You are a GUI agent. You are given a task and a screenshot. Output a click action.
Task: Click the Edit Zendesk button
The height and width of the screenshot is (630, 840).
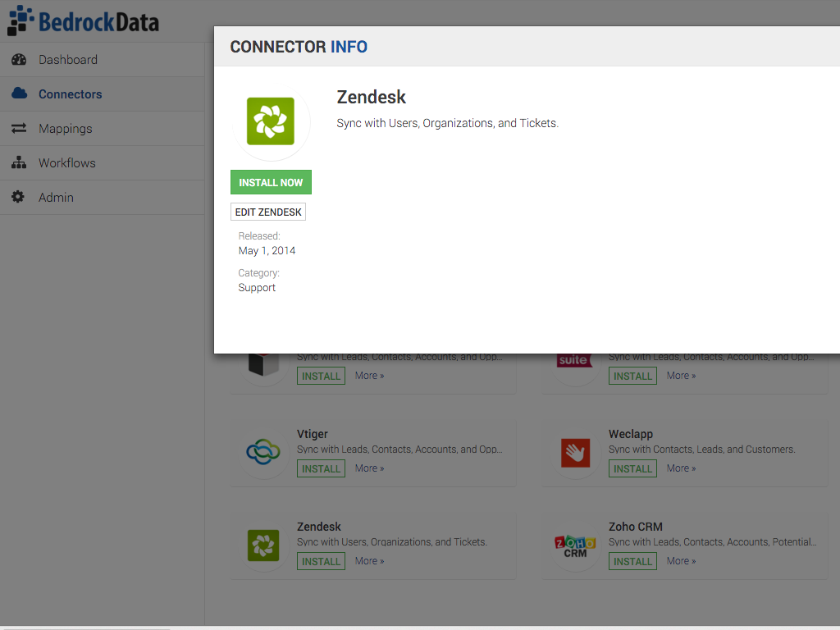click(268, 212)
